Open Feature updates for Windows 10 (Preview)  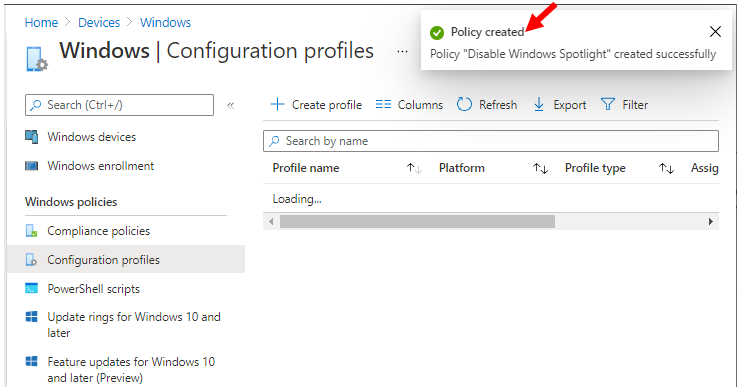[131, 370]
